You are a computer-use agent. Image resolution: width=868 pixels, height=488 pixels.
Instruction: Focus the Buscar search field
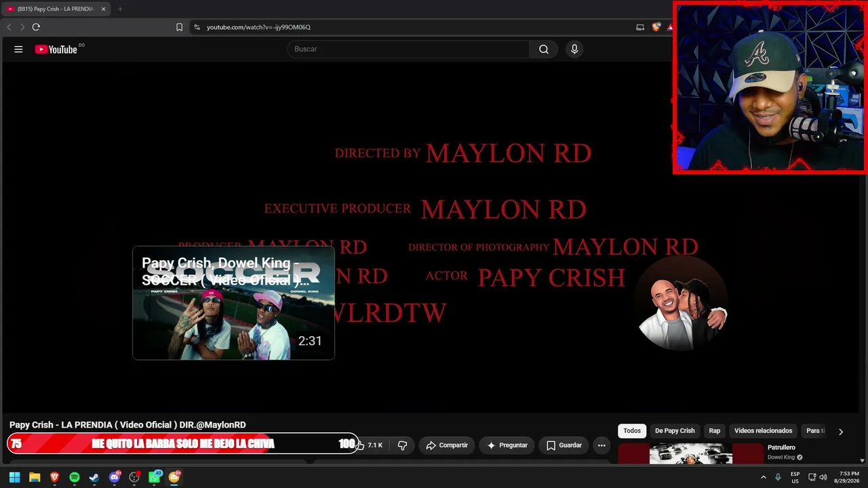pos(408,49)
